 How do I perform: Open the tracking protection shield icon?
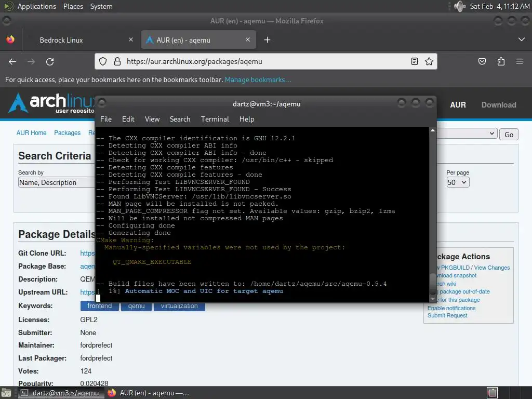click(103, 61)
